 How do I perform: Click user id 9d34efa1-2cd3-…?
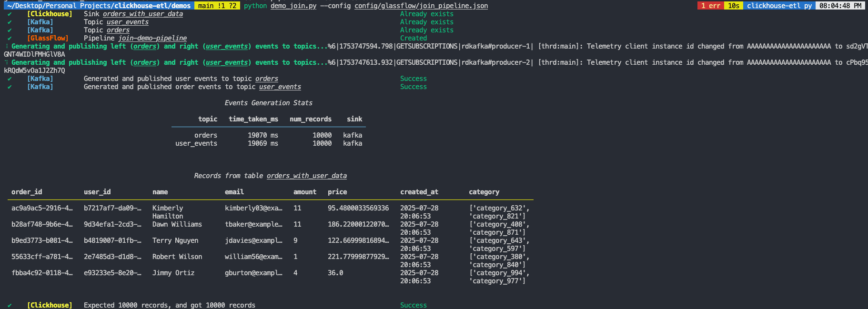click(x=112, y=224)
